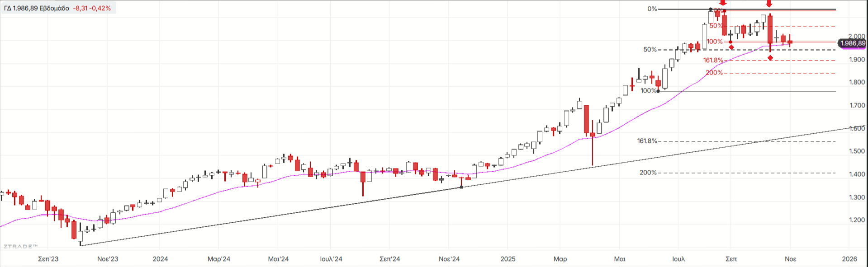Click the red down-arrow above the October candle

(x=769, y=4)
